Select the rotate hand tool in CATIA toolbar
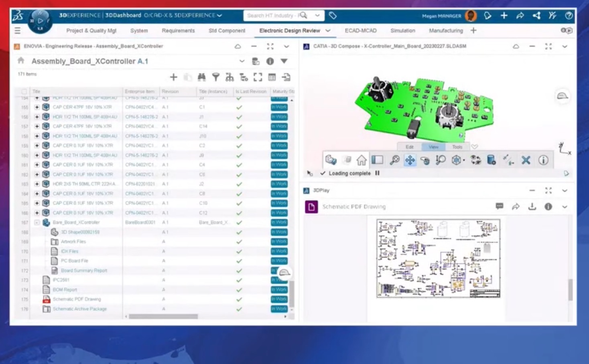This screenshot has height=364, width=589. [x=425, y=160]
